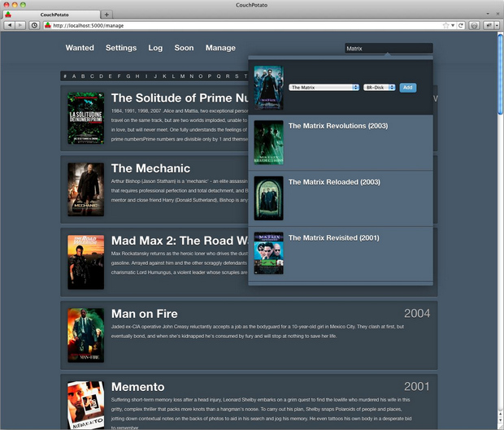Image resolution: width=504 pixels, height=430 pixels.
Task: Click the year 2004 on Man on Fire
Action: pos(417,313)
